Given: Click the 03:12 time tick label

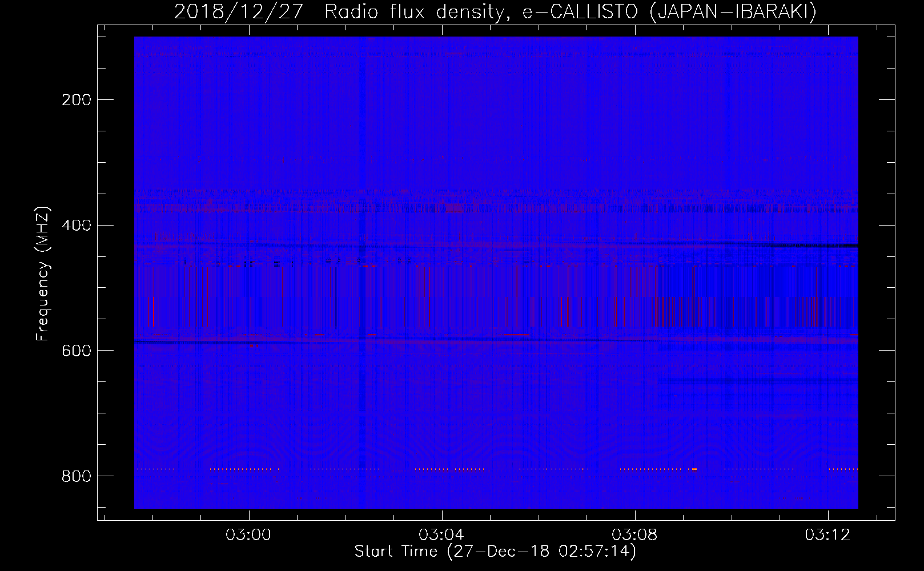Looking at the screenshot, I should point(827,535).
